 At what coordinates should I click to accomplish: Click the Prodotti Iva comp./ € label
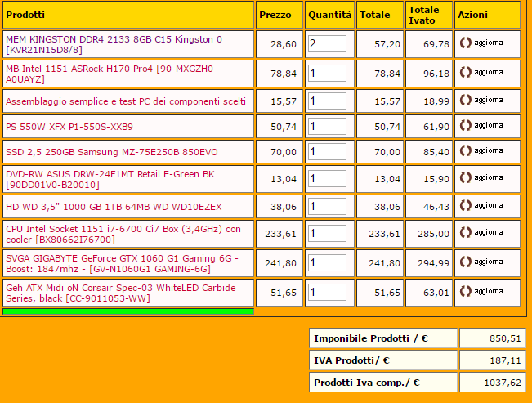[367, 383]
